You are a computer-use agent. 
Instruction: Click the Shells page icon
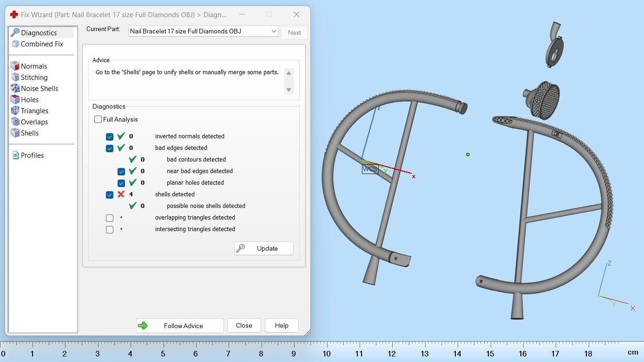click(x=15, y=133)
